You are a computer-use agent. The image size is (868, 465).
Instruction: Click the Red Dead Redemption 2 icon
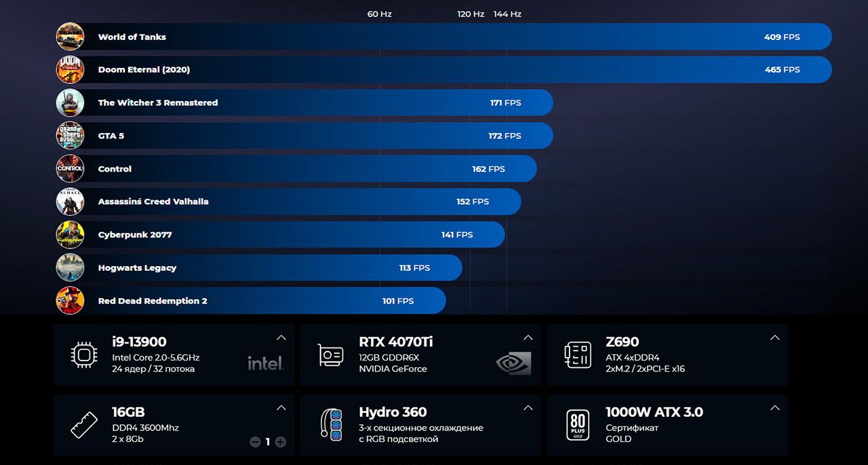coord(70,301)
